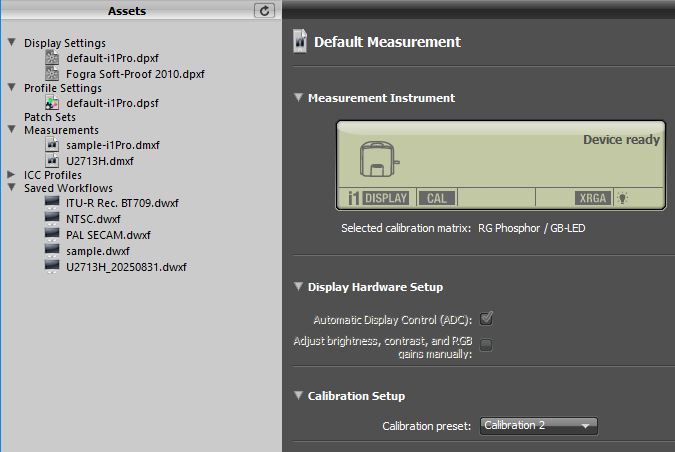675x452 pixels.
Task: Click the CAL button on the device display
Action: point(436,198)
